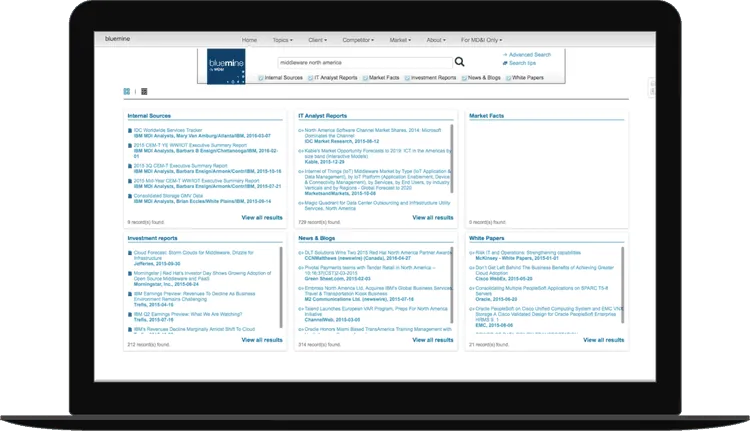
Task: Click the bluemine logo image
Action: click(x=226, y=66)
